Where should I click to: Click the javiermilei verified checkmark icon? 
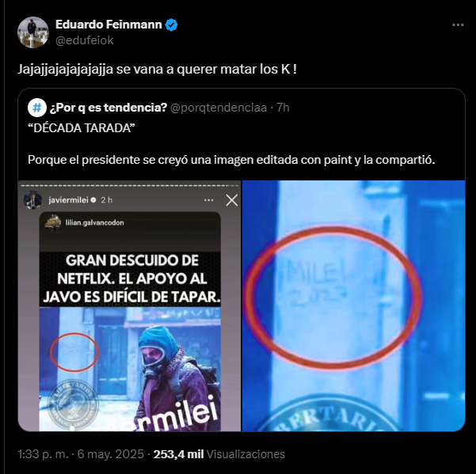pos(93,200)
